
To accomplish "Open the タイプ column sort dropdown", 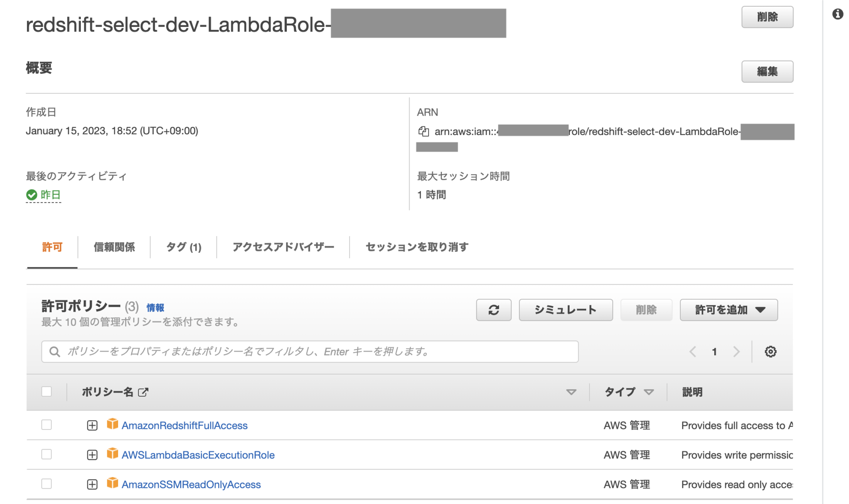I will pyautogui.click(x=648, y=392).
